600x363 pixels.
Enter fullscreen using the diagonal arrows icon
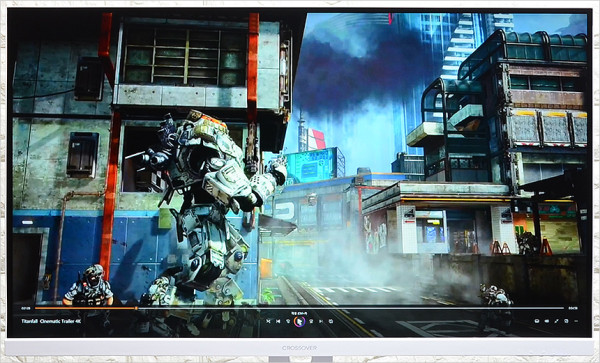coord(556,321)
